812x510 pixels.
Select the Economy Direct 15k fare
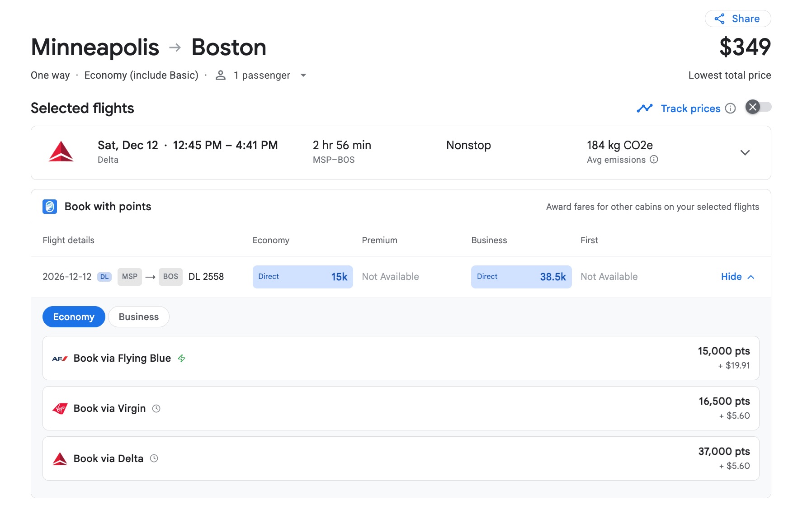pyautogui.click(x=302, y=277)
